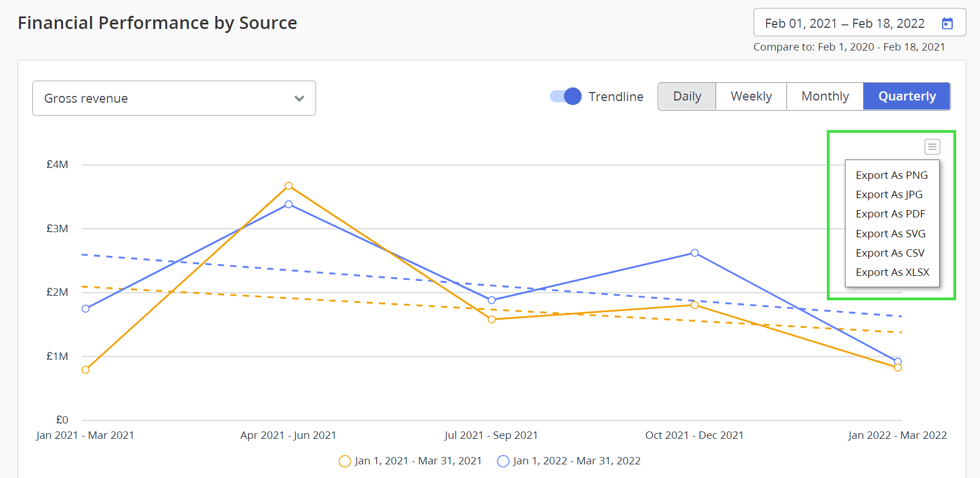Toggle the 2022 blue legend series

click(569, 461)
